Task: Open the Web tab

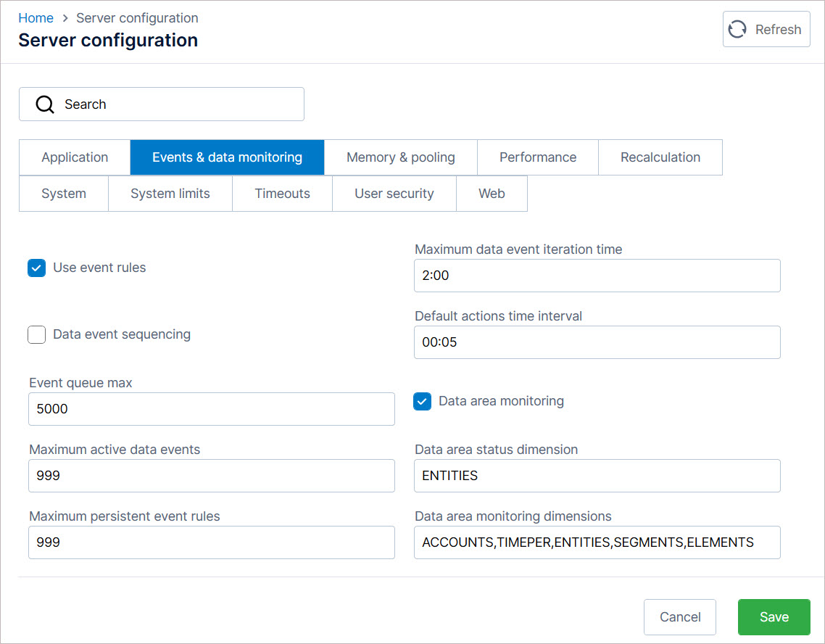Action: coord(492,193)
